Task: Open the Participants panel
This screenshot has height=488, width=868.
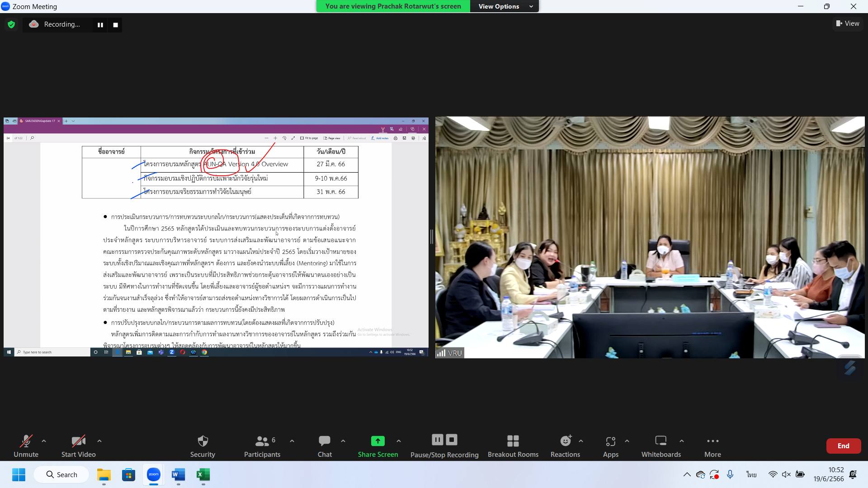Action: pos(262,441)
